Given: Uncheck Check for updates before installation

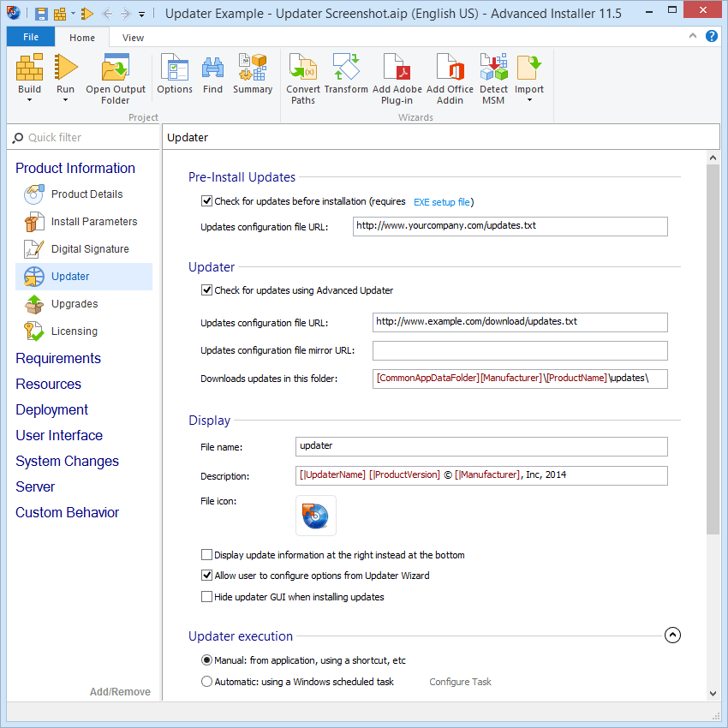Looking at the screenshot, I should (x=206, y=201).
